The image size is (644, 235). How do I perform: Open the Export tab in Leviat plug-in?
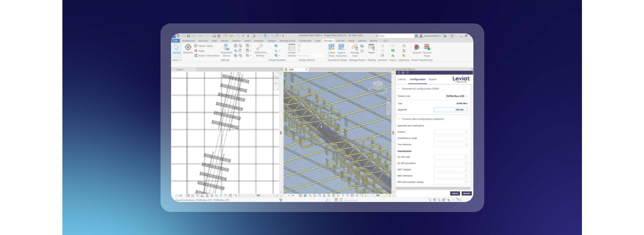click(x=433, y=79)
